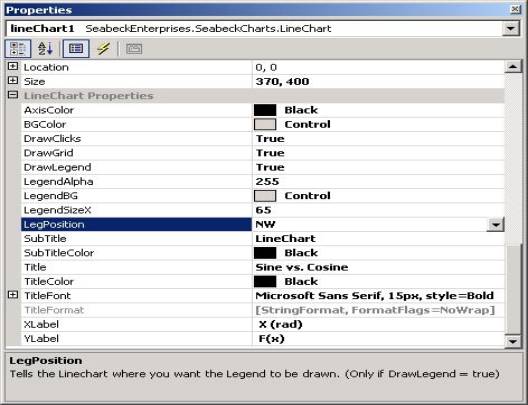The image size is (528, 405).
Task: Edit Title value Sine vs. Cosine
Action: click(302, 267)
